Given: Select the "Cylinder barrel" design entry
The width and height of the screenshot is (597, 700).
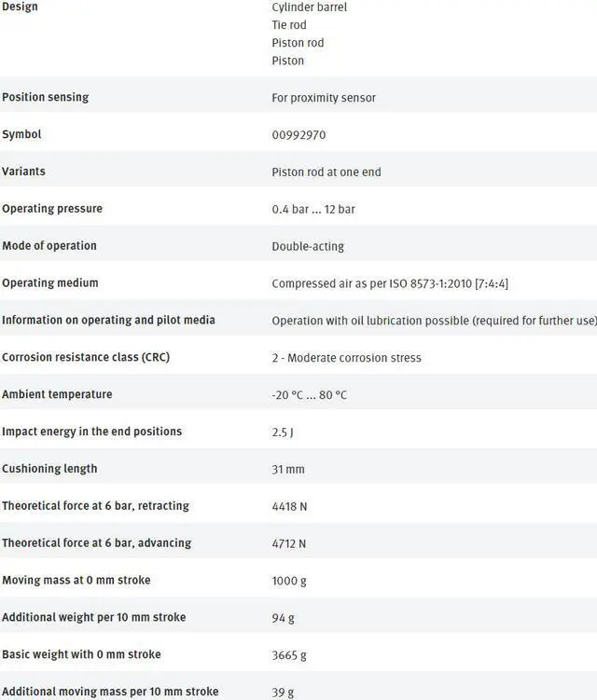Looking at the screenshot, I should coord(310,7).
